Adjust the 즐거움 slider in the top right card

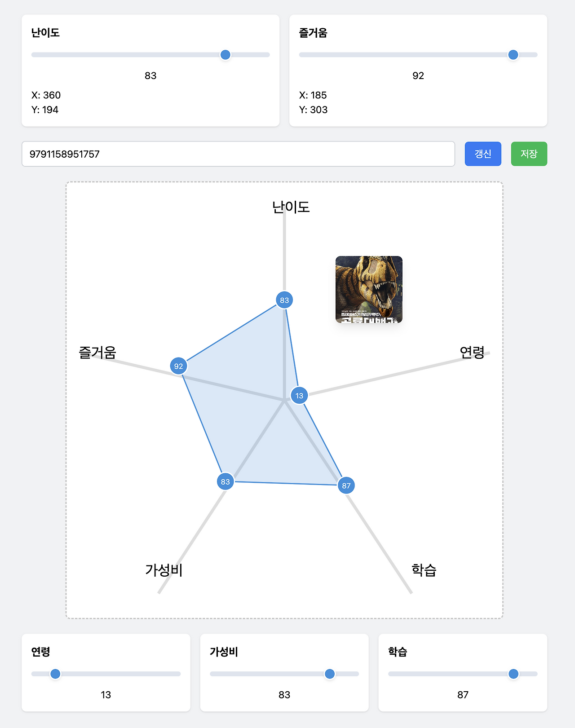tap(513, 54)
